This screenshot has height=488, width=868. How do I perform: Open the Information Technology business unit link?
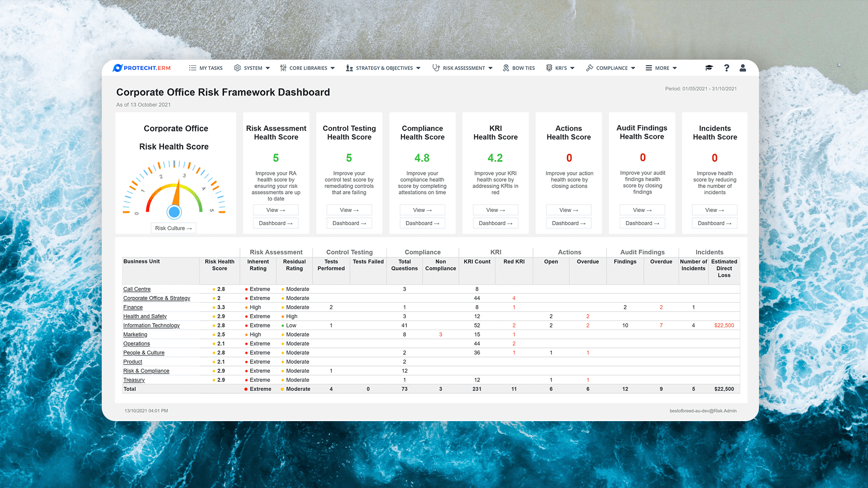point(151,325)
